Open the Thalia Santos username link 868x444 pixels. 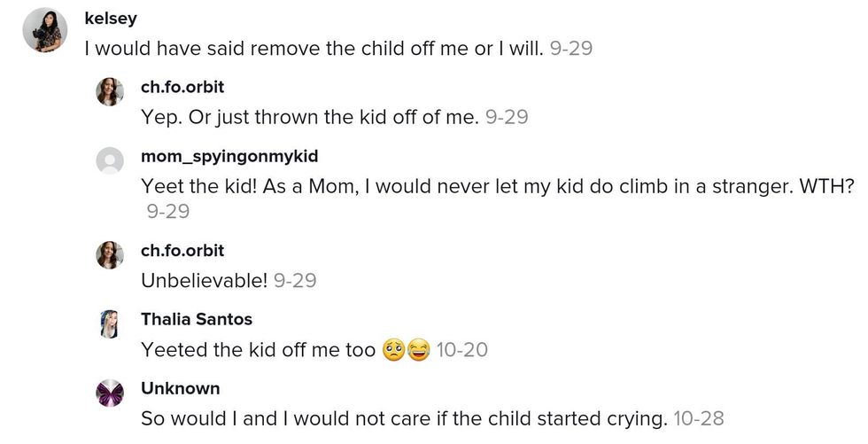197,319
